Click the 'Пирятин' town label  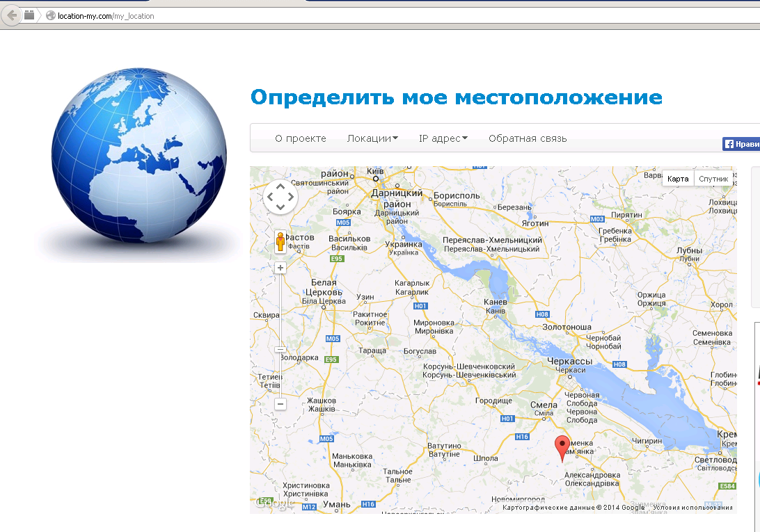pyautogui.click(x=626, y=215)
